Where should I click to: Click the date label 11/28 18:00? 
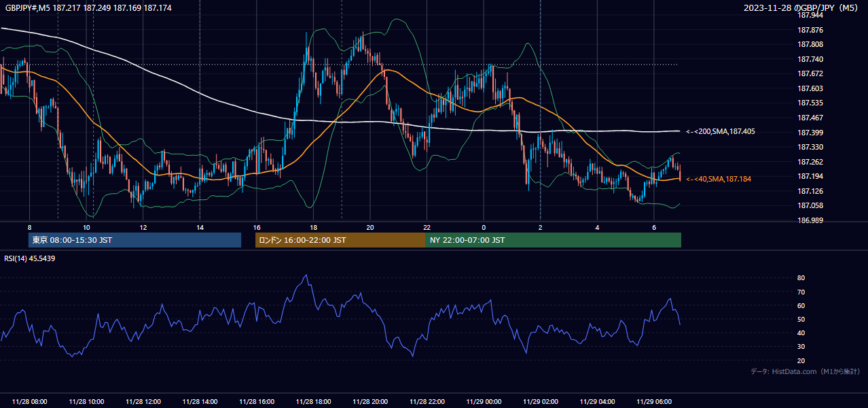click(313, 402)
